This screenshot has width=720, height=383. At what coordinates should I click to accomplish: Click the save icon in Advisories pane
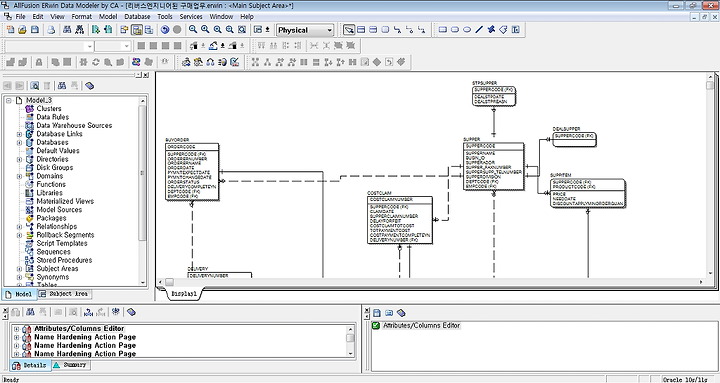coord(377,313)
